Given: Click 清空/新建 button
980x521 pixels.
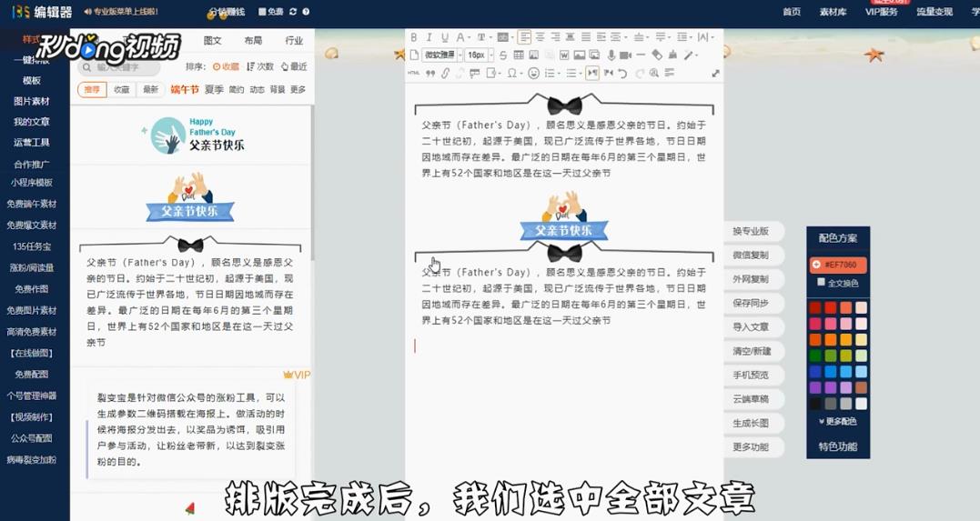Looking at the screenshot, I should tap(751, 351).
